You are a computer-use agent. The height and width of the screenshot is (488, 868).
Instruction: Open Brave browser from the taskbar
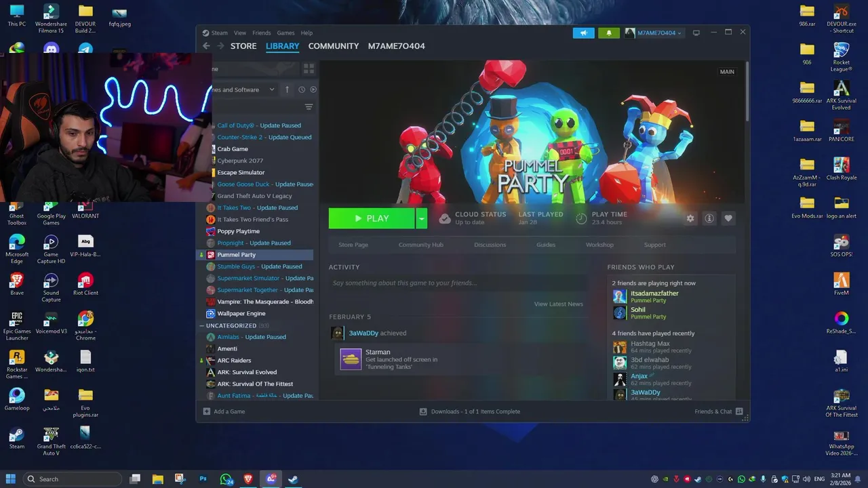(248, 479)
